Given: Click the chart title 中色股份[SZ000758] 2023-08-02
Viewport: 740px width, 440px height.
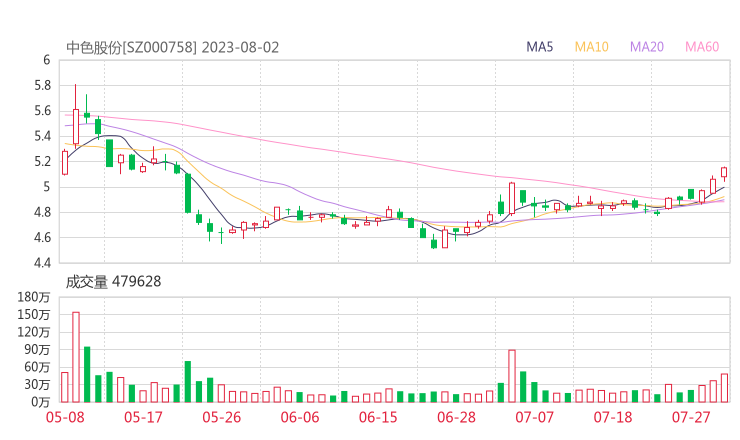Looking at the screenshot, I should click(x=172, y=48).
